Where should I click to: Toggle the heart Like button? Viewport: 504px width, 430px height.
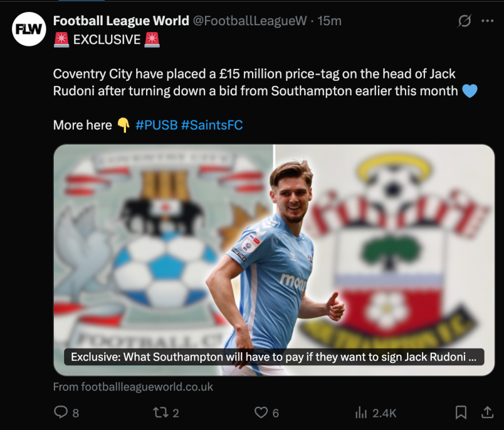(261, 412)
